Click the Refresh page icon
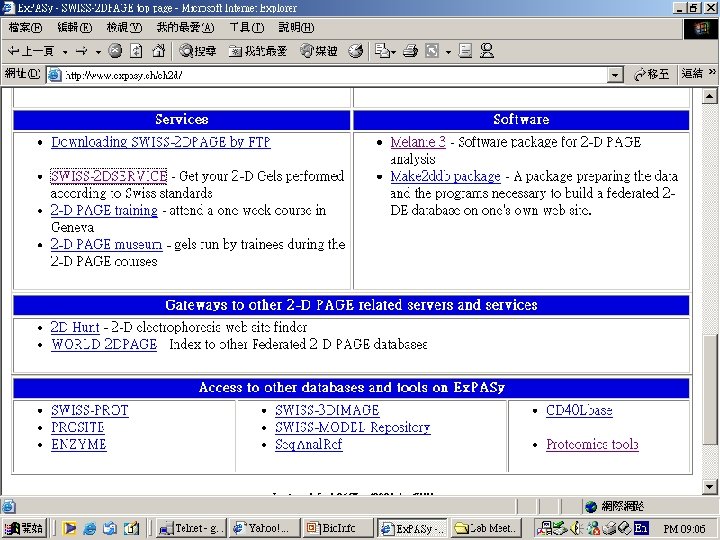The height and width of the screenshot is (540, 720). point(136,51)
